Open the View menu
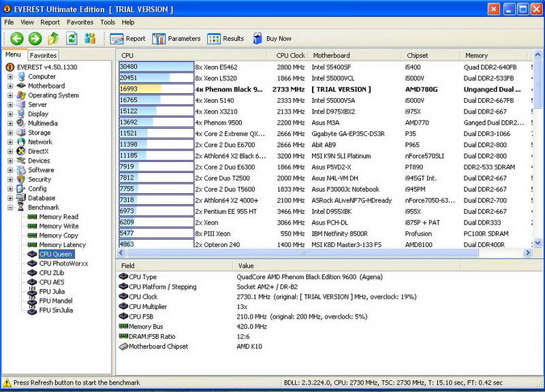 (27, 22)
